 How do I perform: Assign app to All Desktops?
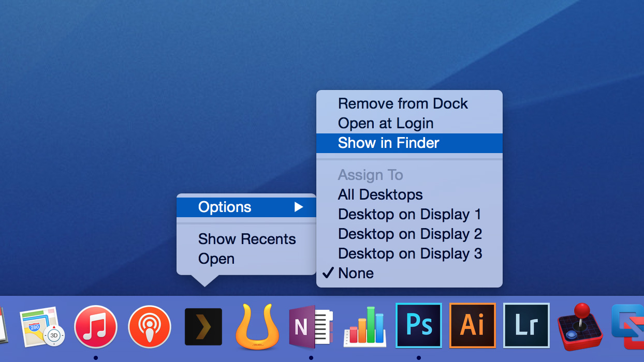[x=409, y=194]
